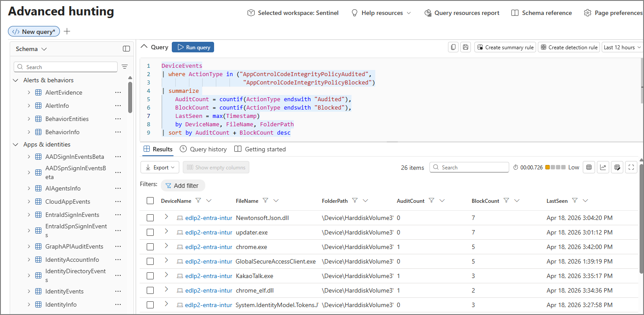Open the schema filter icon
Image resolution: width=644 pixels, height=315 pixels.
click(125, 67)
